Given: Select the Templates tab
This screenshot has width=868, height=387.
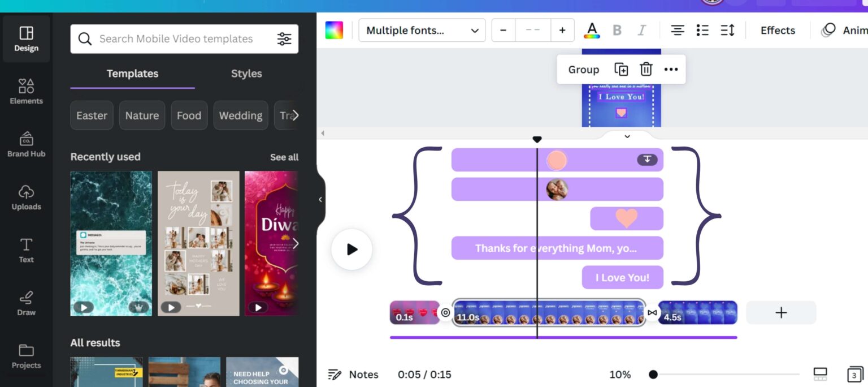Looking at the screenshot, I should point(132,74).
